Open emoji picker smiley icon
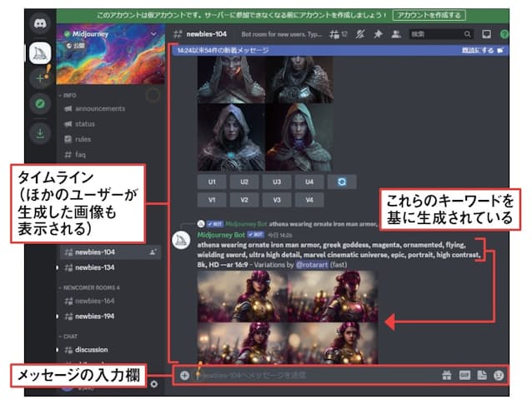The height and width of the screenshot is (399, 532). click(499, 375)
